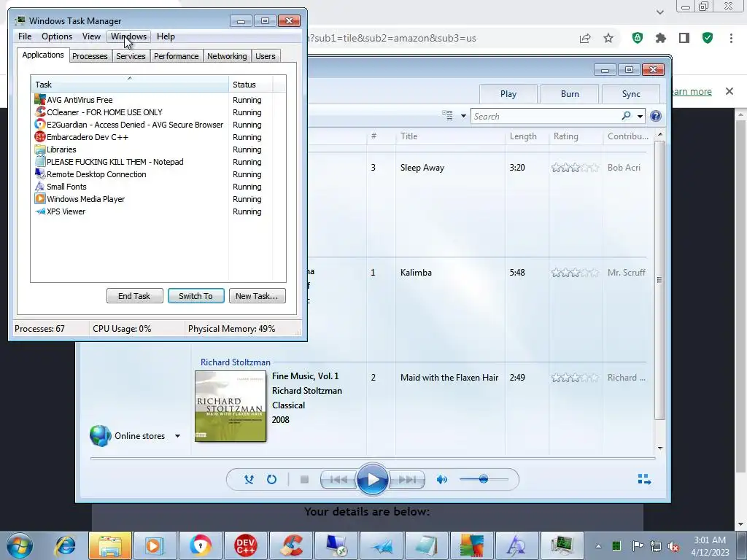Click the browser share page icon
Image resolution: width=747 pixels, height=560 pixels.
[x=585, y=38]
